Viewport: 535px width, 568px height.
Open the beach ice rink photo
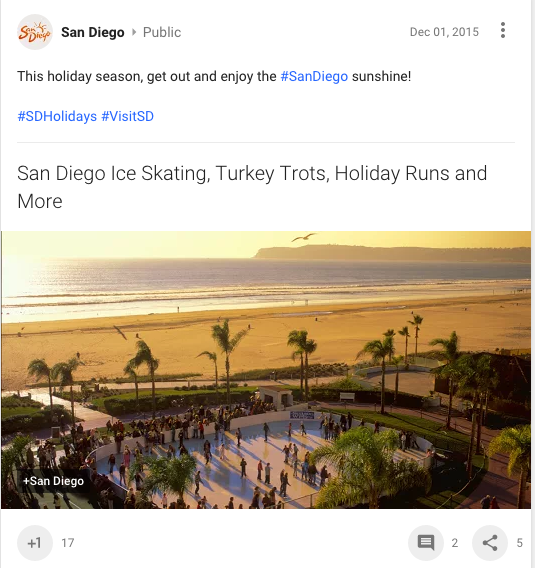click(266, 370)
